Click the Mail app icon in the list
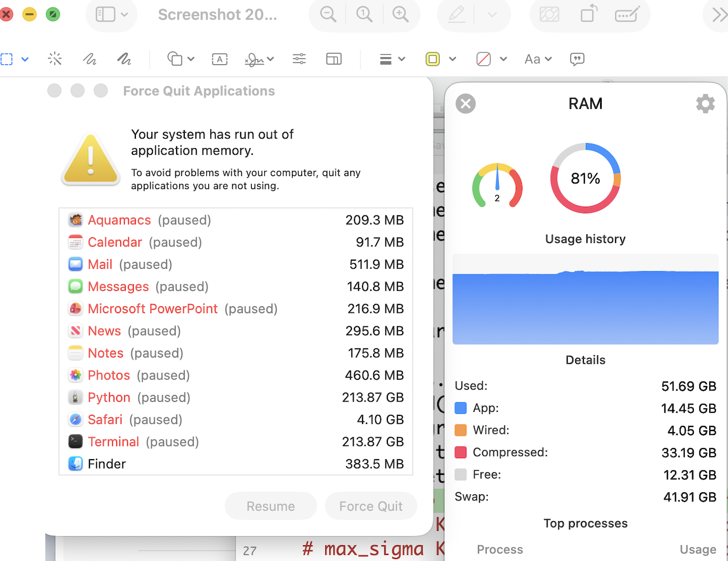 pyautogui.click(x=75, y=264)
